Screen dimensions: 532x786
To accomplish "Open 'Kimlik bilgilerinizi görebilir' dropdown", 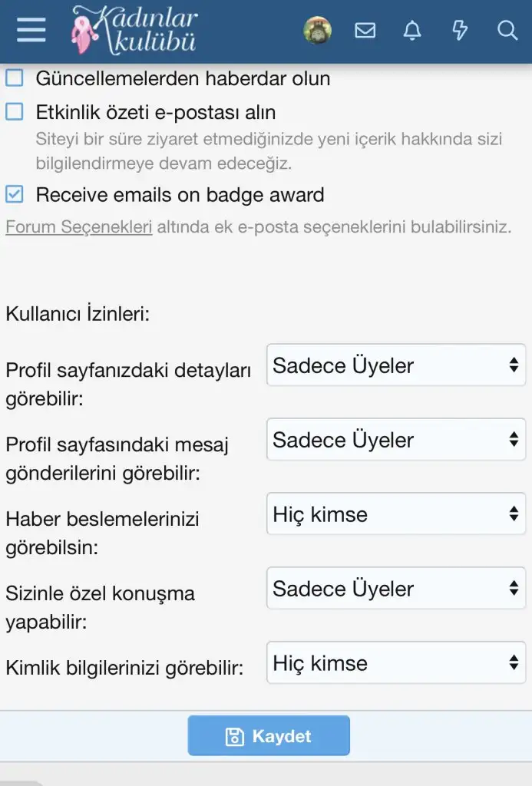I will 395,663.
